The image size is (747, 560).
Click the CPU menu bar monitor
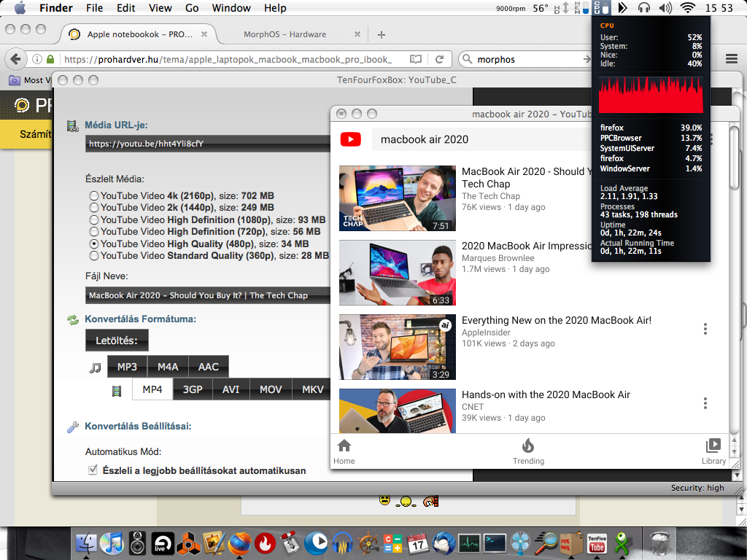[x=601, y=7]
